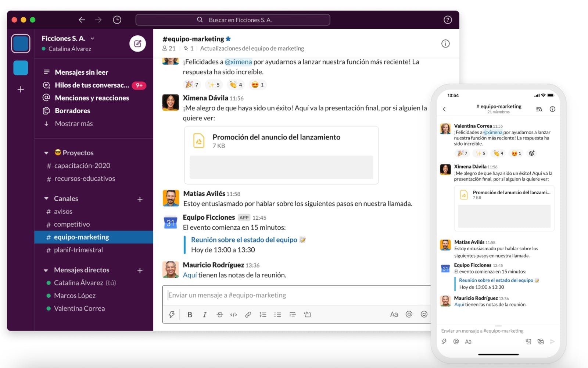588x368 pixels.
Task: Open the emoji picker in message composer
Action: tap(424, 314)
